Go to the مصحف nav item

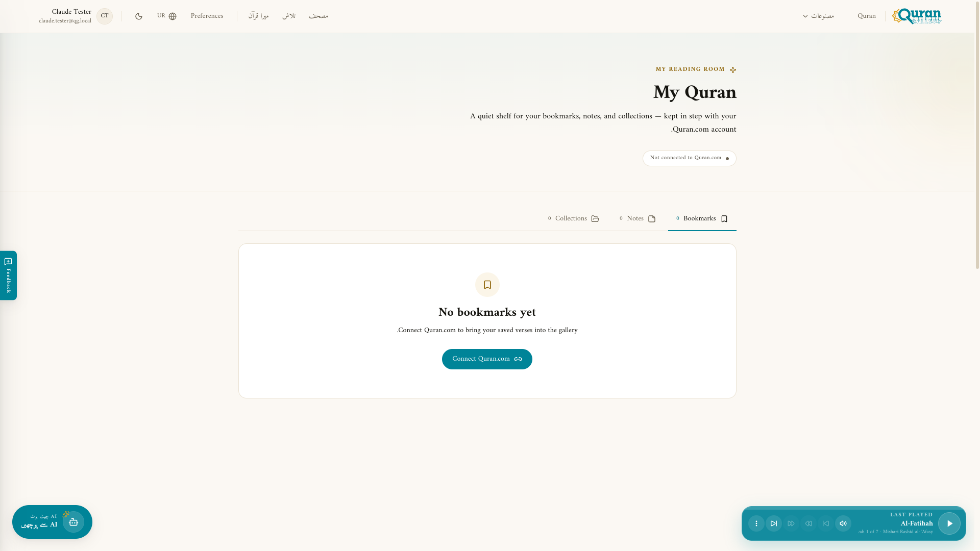click(318, 16)
